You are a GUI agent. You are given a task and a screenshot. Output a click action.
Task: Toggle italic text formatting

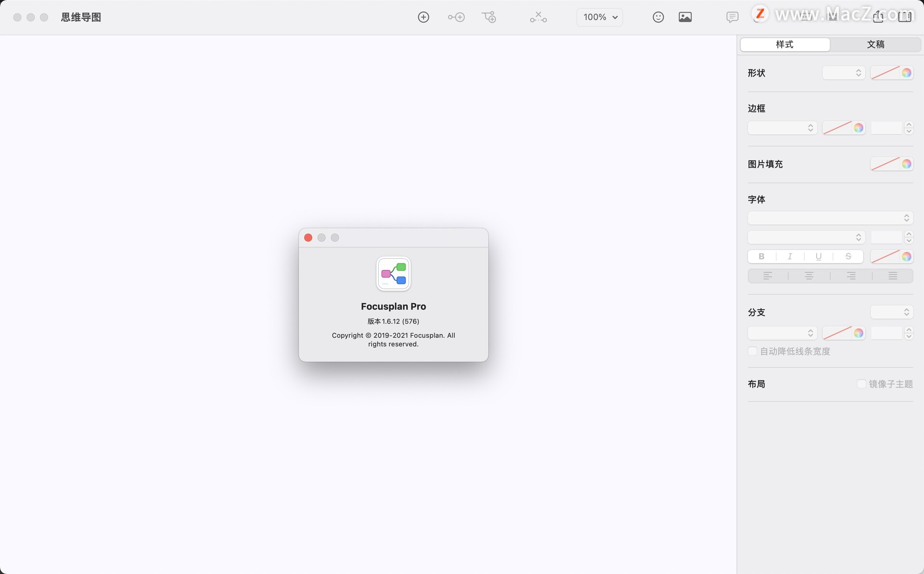(x=790, y=257)
